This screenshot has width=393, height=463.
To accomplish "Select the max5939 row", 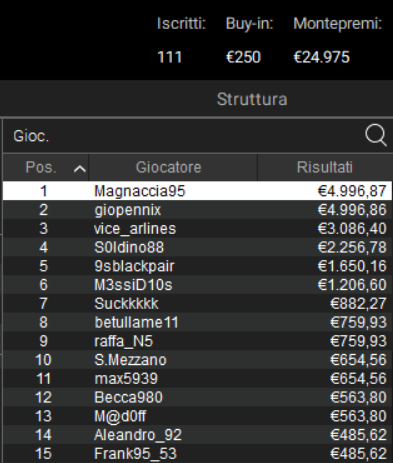I will tap(197, 378).
